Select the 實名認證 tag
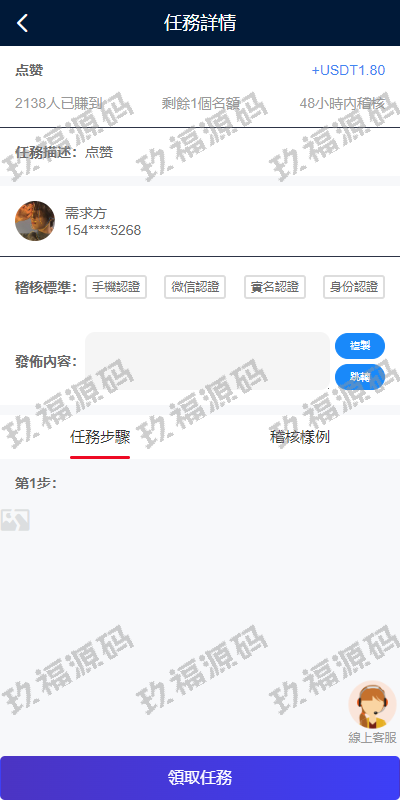This screenshot has height=800, width=400. pyautogui.click(x=274, y=287)
